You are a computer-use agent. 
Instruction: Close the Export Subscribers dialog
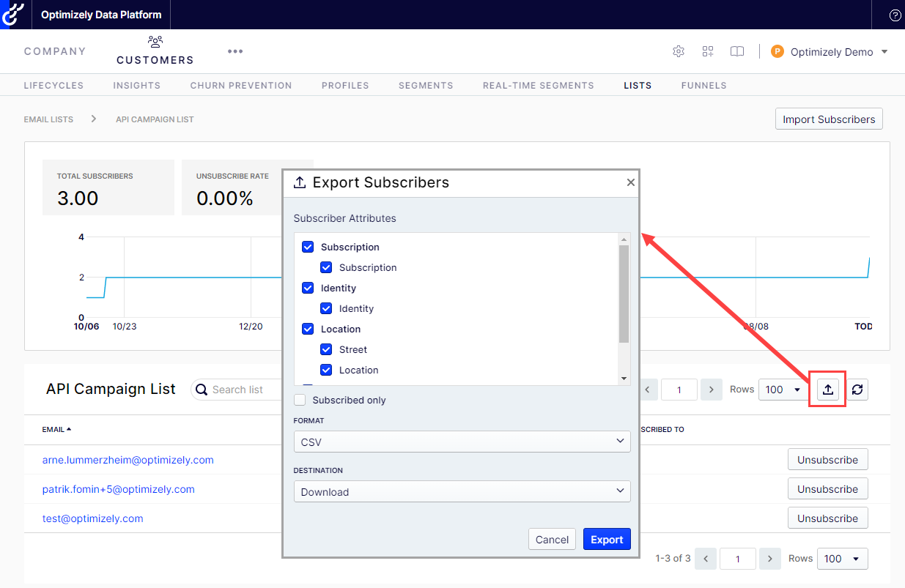point(630,182)
